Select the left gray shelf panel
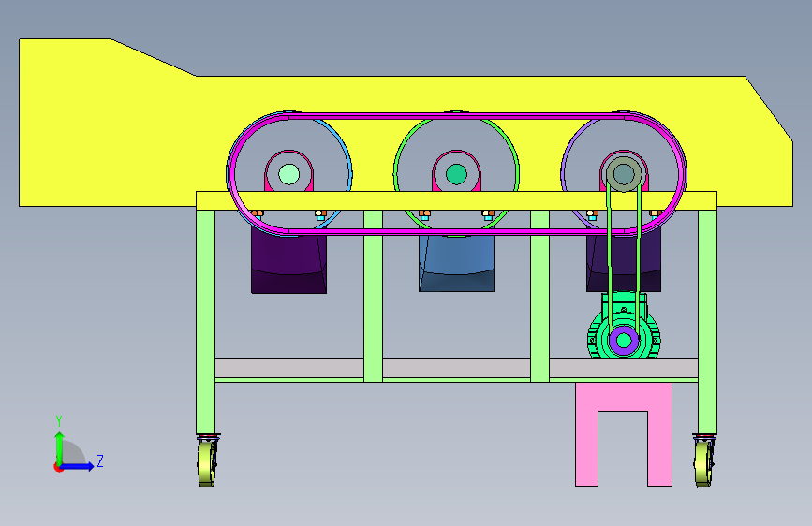812x526 pixels. 289,368
